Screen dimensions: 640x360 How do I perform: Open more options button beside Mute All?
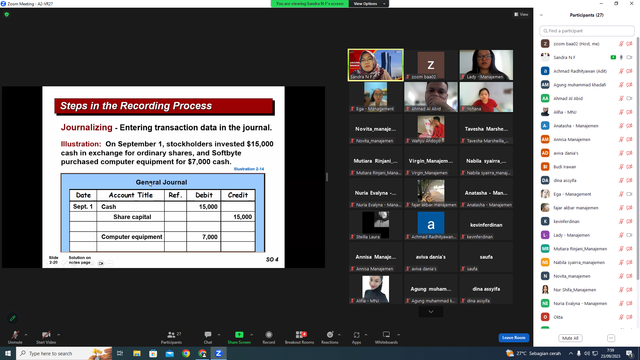tap(611, 338)
